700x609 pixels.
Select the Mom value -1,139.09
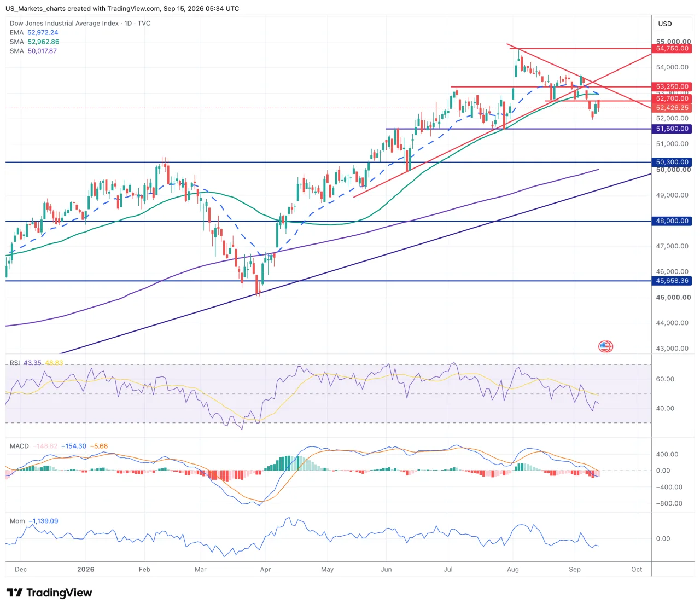(44, 521)
